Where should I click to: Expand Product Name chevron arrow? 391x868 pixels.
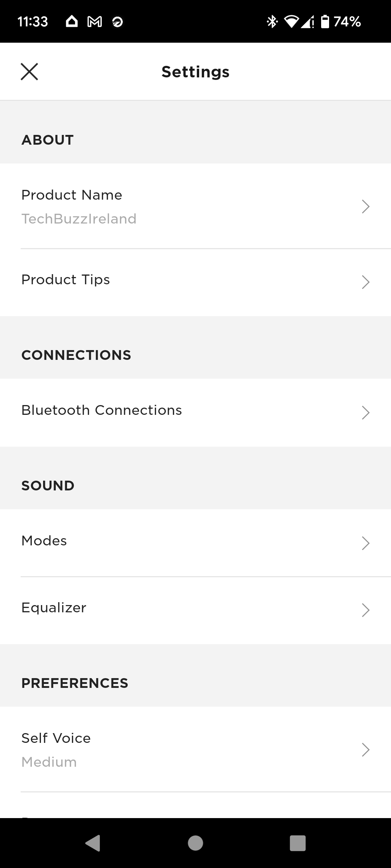click(365, 207)
